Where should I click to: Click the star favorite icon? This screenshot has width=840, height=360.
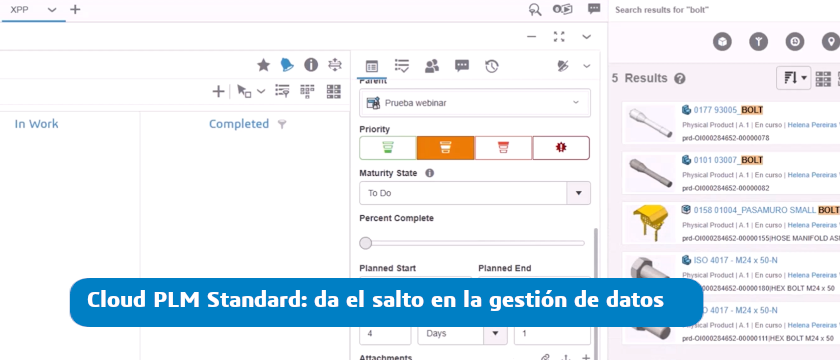264,65
